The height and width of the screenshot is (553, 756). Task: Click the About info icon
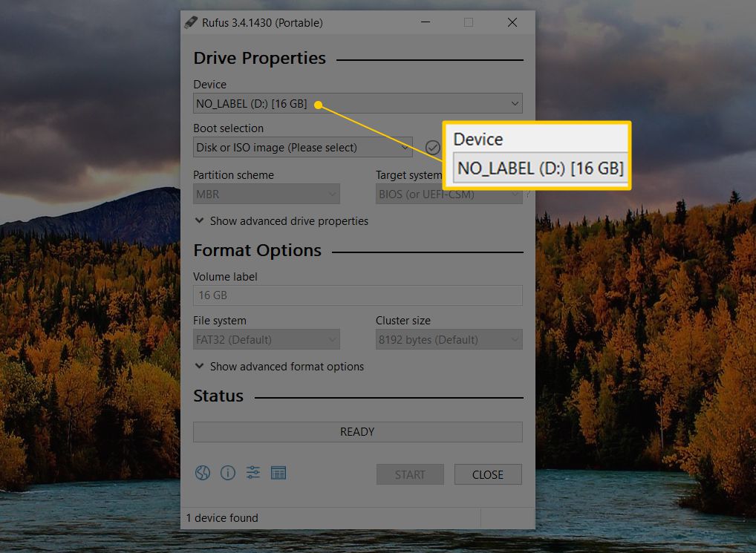[x=228, y=473]
